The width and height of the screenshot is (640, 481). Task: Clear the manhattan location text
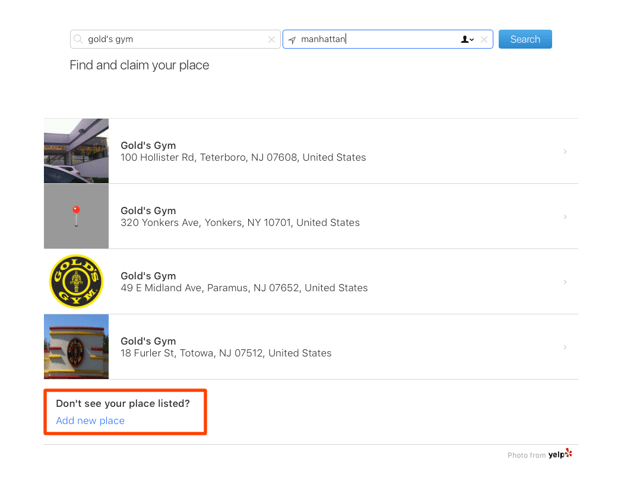tap(484, 40)
